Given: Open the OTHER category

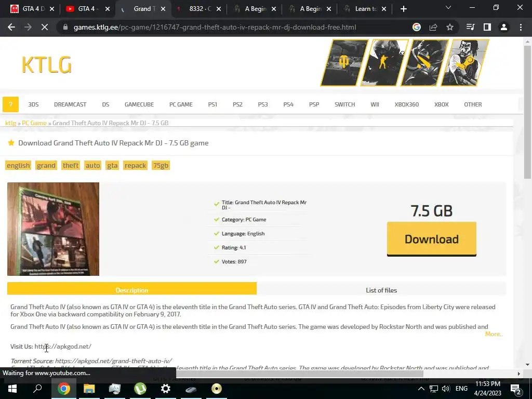Looking at the screenshot, I should point(473,104).
